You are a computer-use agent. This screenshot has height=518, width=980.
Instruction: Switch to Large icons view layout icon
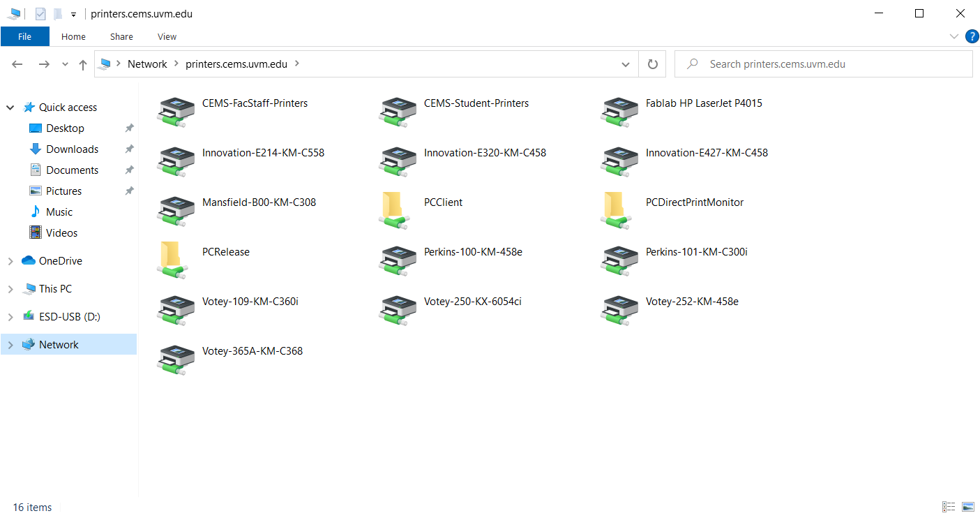pos(968,507)
